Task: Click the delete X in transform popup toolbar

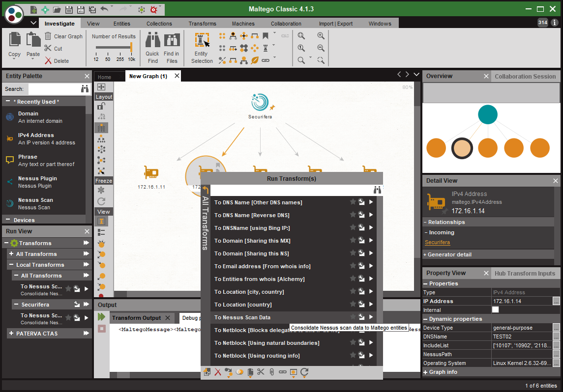Action: (218, 372)
